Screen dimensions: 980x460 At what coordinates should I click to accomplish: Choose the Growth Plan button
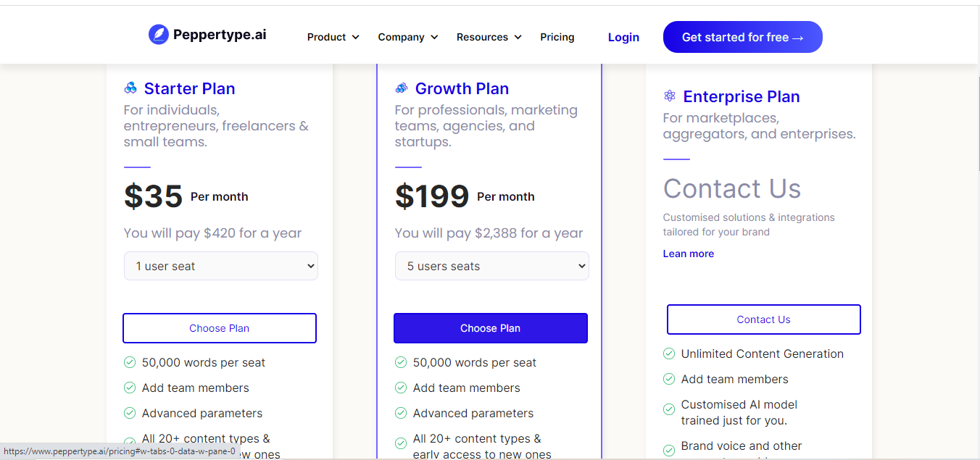pyautogui.click(x=490, y=328)
